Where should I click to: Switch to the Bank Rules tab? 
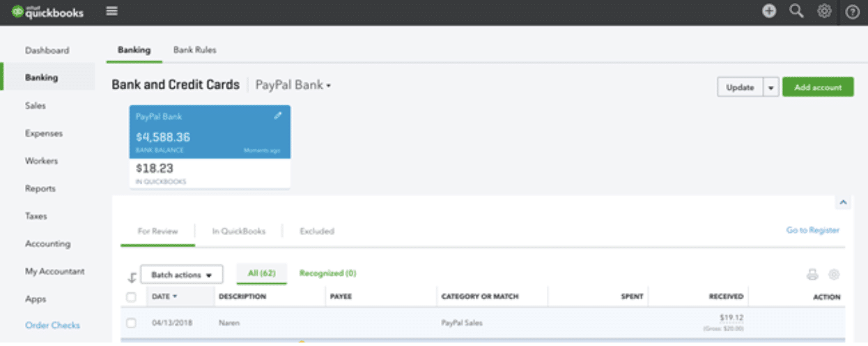click(194, 50)
